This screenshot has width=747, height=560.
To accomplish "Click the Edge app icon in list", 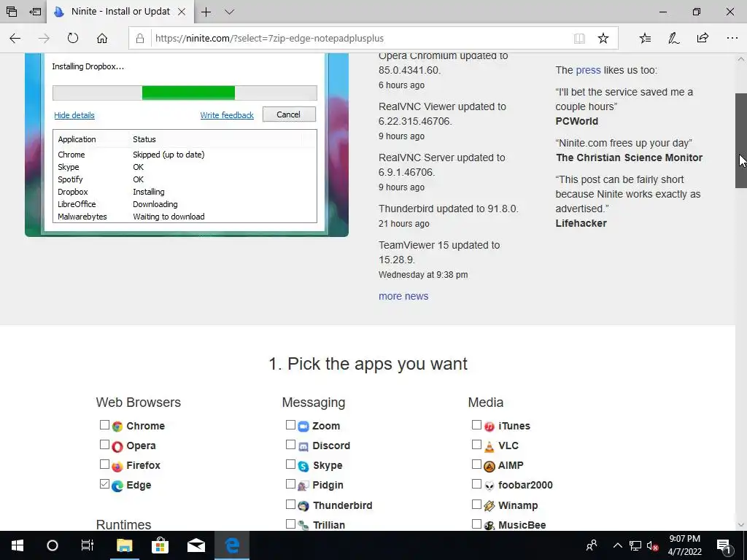I will point(117,486).
